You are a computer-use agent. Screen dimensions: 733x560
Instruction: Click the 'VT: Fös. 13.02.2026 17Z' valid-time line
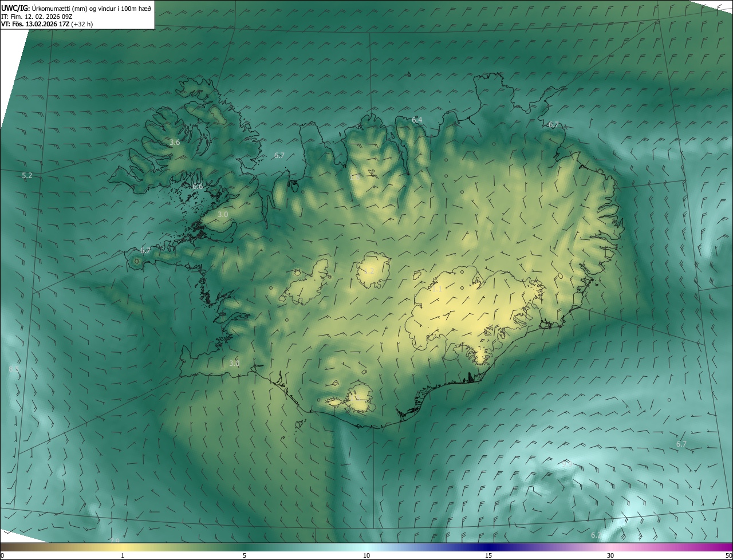point(47,24)
